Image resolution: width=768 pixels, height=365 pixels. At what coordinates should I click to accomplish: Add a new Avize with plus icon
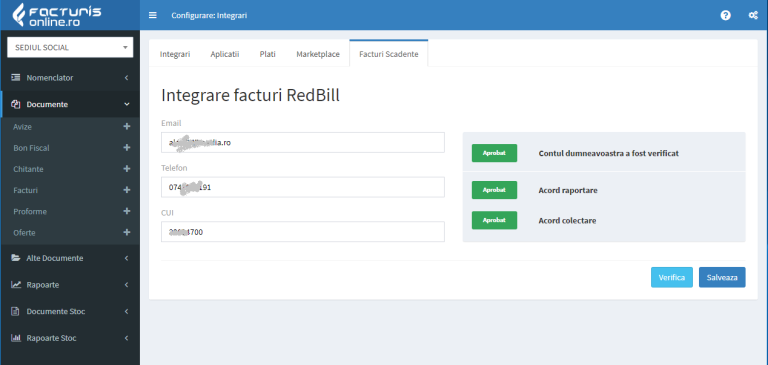[x=127, y=126]
